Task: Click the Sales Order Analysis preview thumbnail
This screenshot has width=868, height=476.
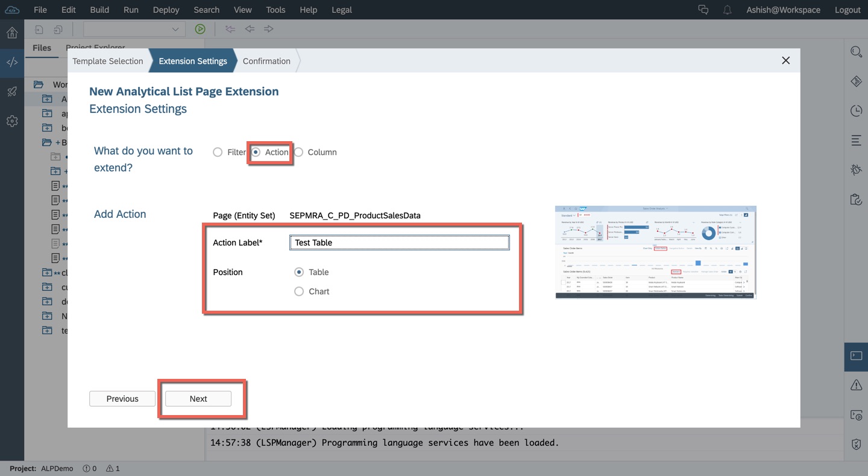Action: [x=655, y=252]
